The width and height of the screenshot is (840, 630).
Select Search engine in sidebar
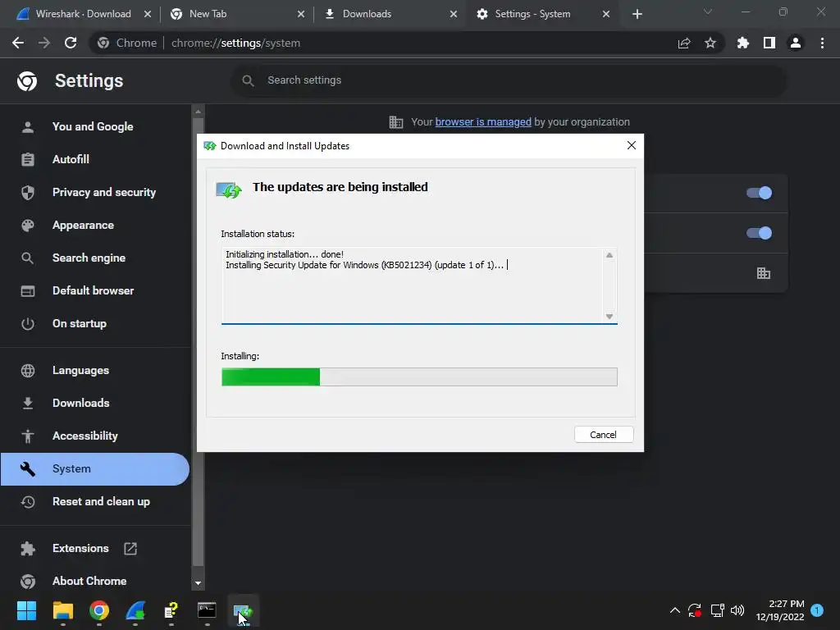click(x=89, y=258)
